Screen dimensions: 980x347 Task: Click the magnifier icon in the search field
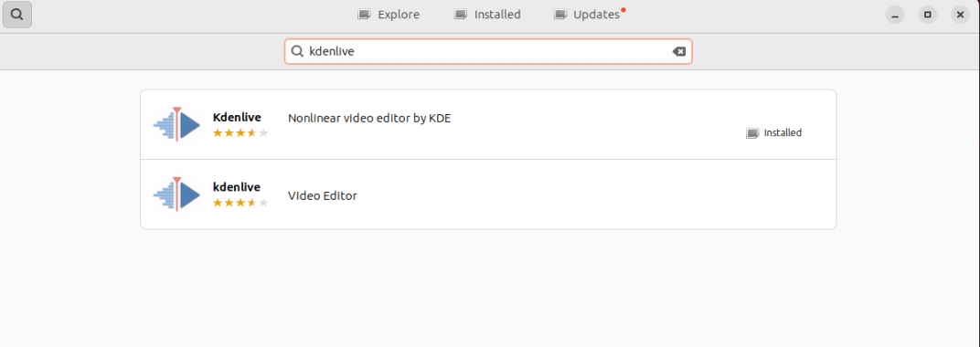[297, 52]
